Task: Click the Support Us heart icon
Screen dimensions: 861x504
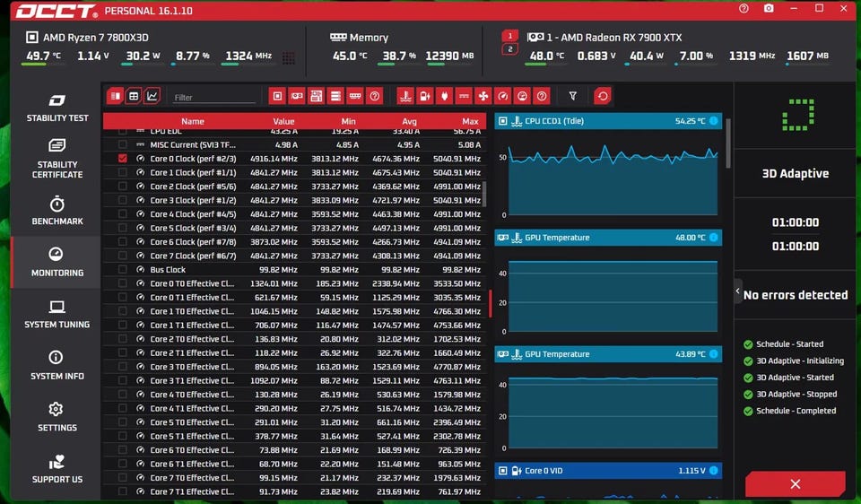Action: pyautogui.click(x=57, y=462)
